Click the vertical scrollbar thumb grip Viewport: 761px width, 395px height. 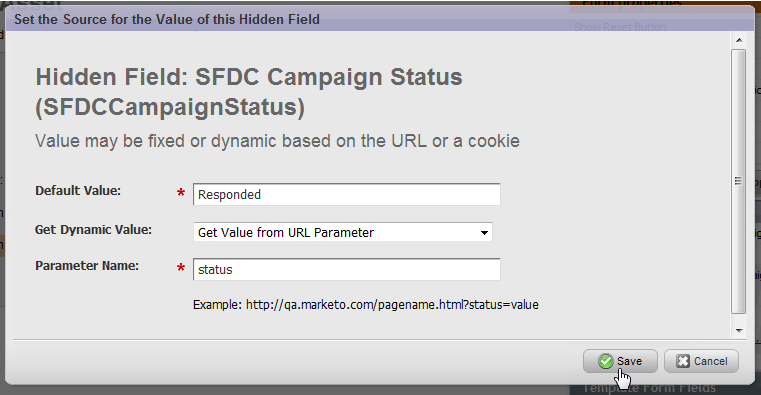pyautogui.click(x=739, y=181)
